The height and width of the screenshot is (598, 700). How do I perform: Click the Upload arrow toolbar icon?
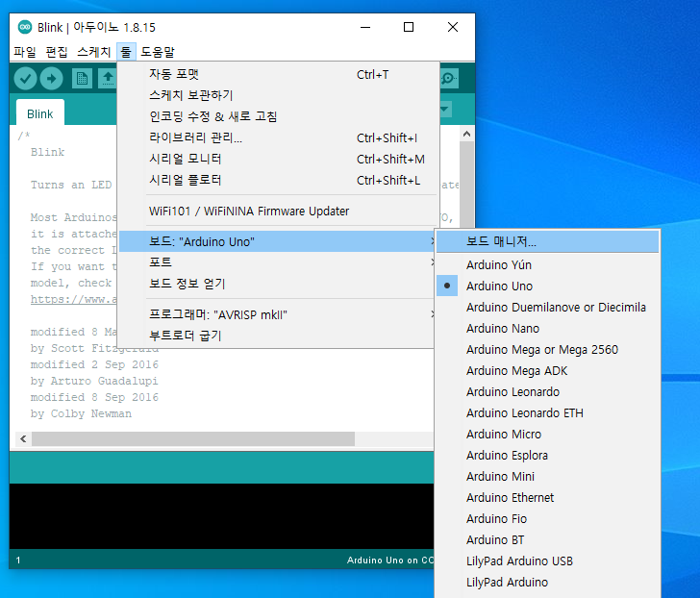[x=52, y=79]
